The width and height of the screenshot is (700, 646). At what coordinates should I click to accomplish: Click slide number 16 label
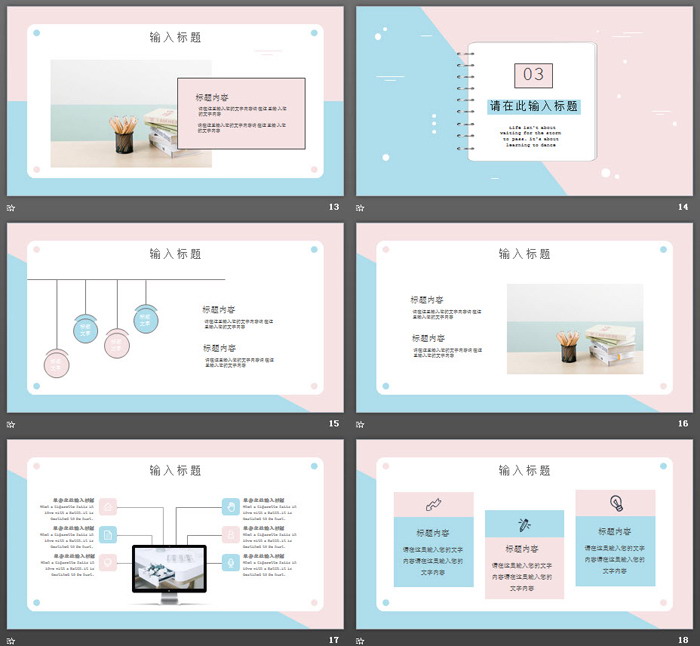[683, 423]
